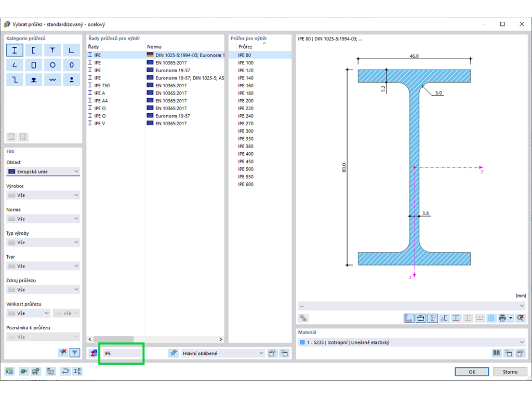
Task: Toggle the gray I-section view icon
Action: pos(468,318)
